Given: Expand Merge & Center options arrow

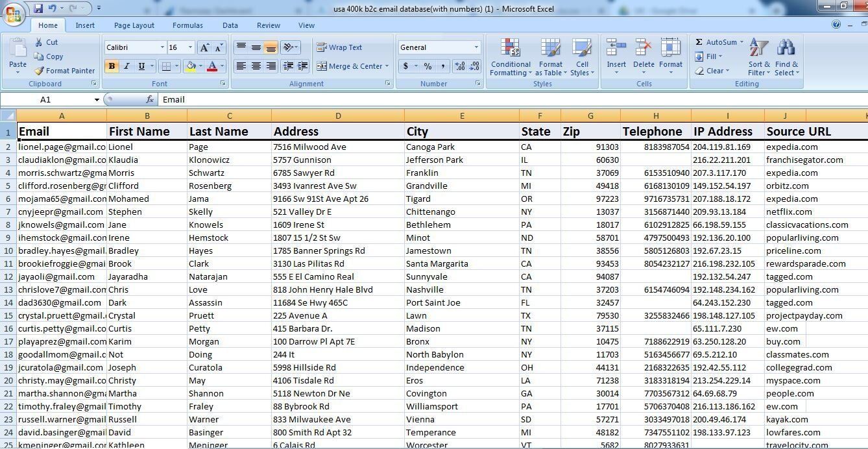Looking at the screenshot, I should (x=387, y=66).
